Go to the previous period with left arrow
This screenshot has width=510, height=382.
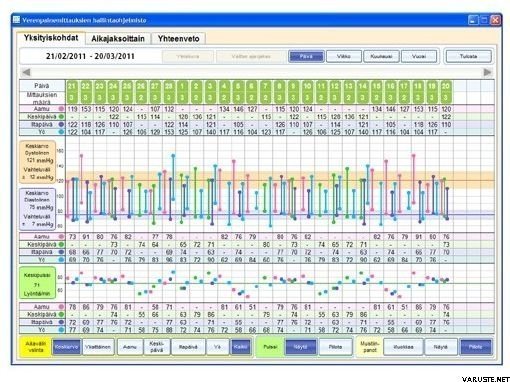[x=26, y=72]
